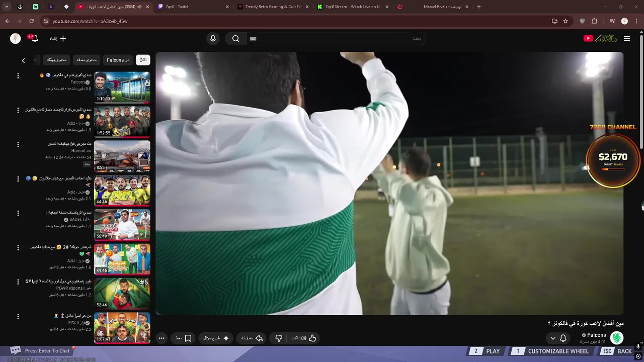Click the CUSTOMIZABLE WHEEL overlay button

[551, 351]
